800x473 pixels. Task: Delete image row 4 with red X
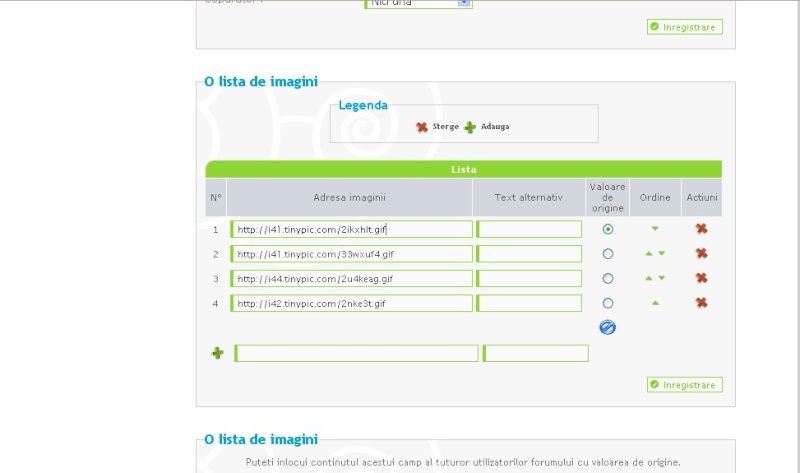(702, 303)
